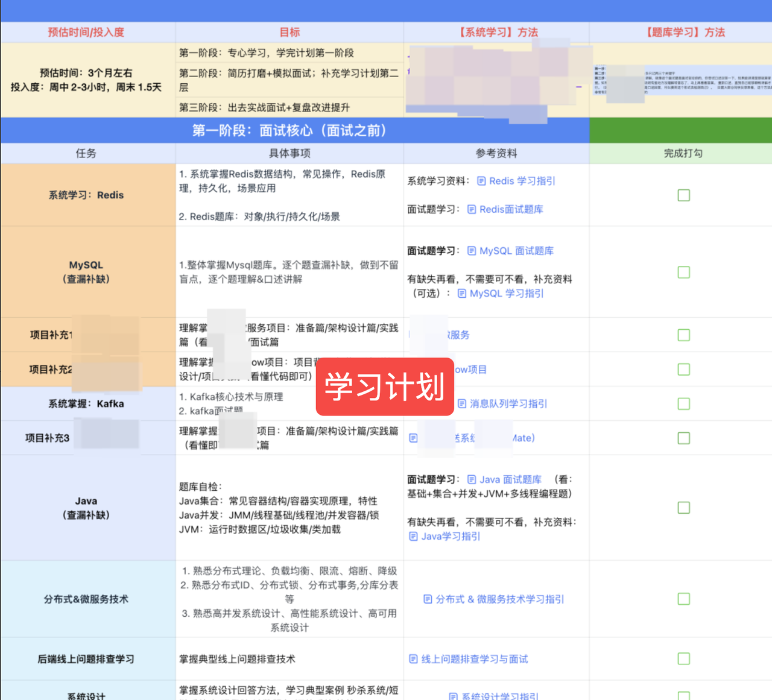Open the Java学习指引 link
772x700 pixels.
pyautogui.click(x=445, y=537)
